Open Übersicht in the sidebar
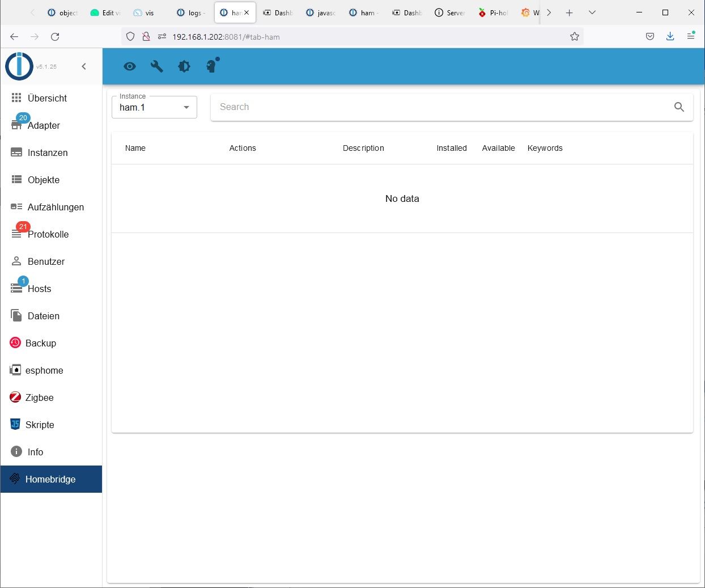This screenshot has height=588, width=705. point(51,98)
